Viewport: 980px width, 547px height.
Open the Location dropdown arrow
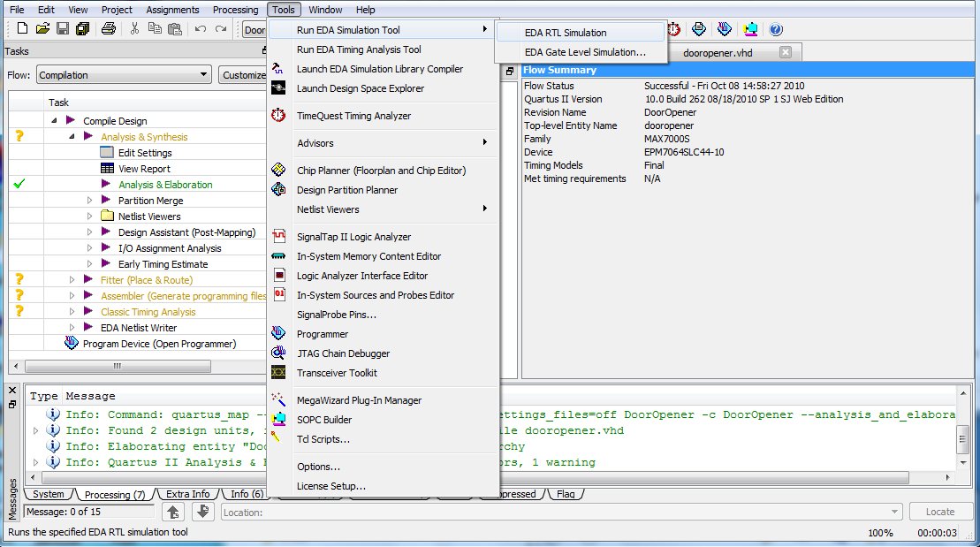pyautogui.click(x=894, y=512)
